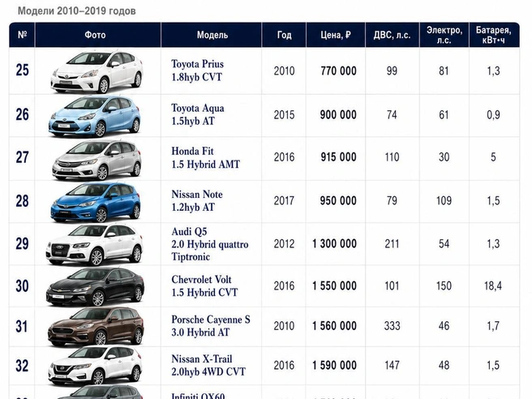Select the battery value 5 in Honda Fit row
This screenshot has width=532, height=399.
coord(493,157)
